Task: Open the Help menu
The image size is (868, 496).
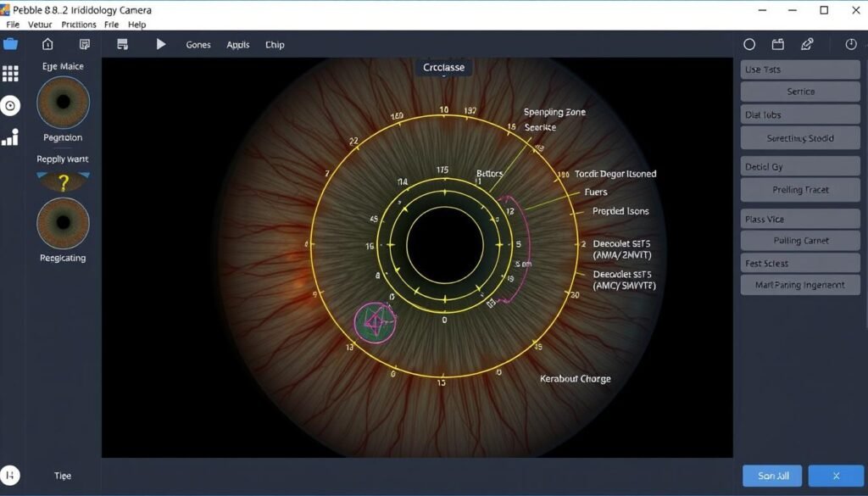Action: coord(136,25)
